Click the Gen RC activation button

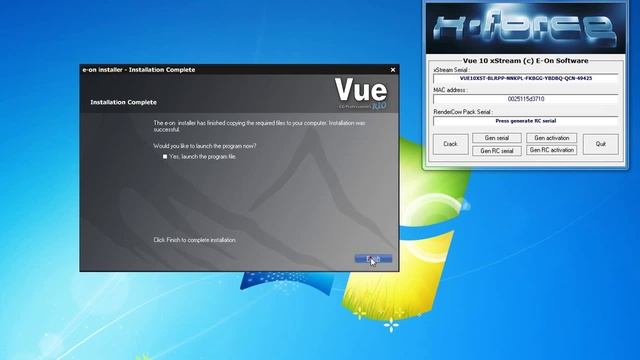tap(551, 150)
